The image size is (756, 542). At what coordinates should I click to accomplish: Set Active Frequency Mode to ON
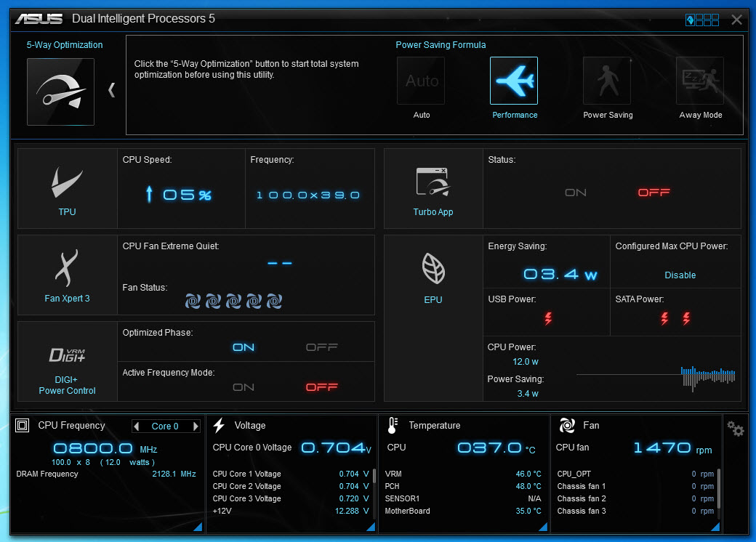point(244,387)
